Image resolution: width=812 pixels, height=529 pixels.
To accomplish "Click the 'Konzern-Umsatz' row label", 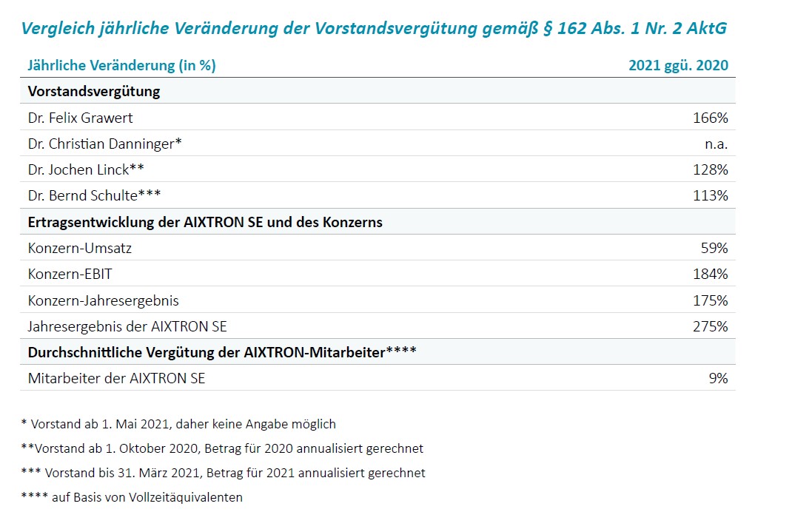I will [80, 248].
